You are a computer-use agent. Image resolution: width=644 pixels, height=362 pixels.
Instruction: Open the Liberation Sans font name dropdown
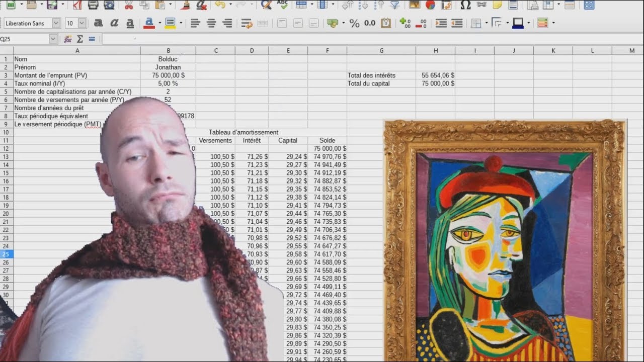[56, 23]
